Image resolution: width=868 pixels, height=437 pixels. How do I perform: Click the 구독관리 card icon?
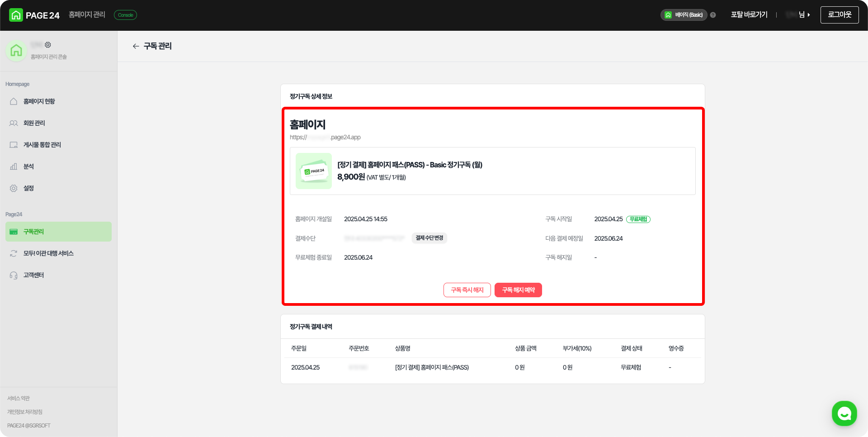(x=14, y=232)
